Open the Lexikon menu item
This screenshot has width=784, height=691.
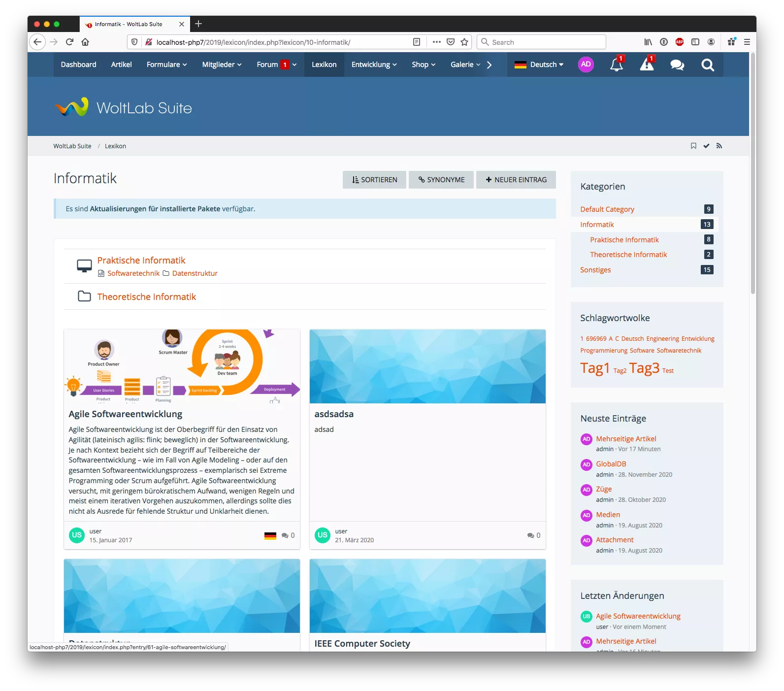pyautogui.click(x=324, y=65)
